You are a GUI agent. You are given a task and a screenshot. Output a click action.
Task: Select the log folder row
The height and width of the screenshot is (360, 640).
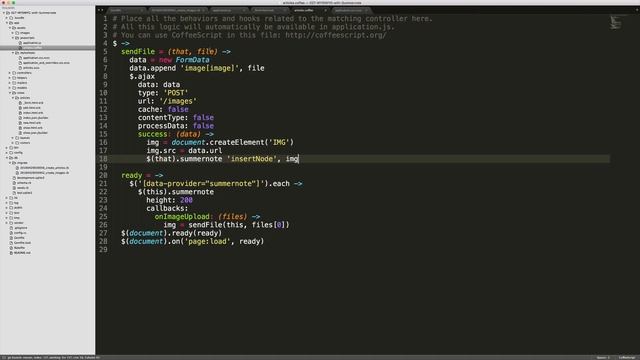47,203
